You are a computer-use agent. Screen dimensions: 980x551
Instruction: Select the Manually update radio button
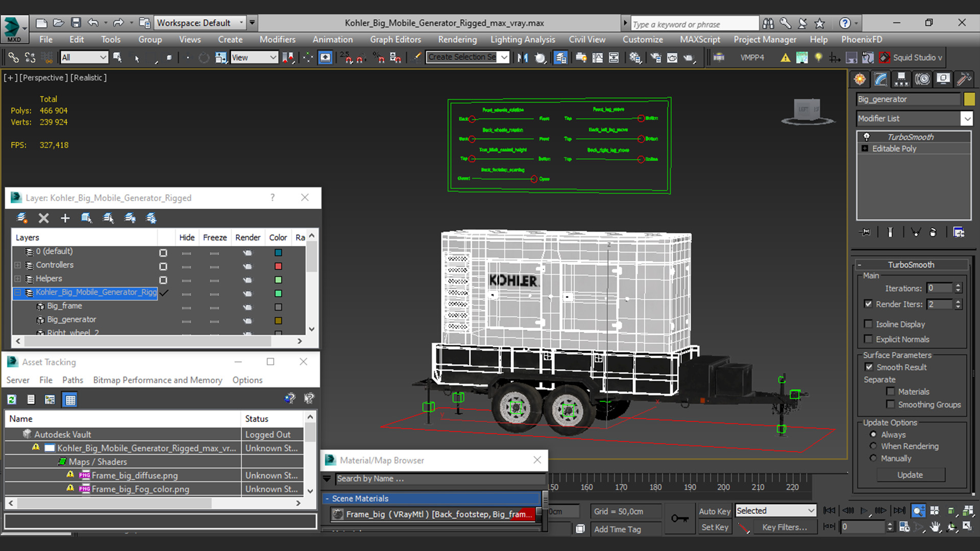[873, 458]
